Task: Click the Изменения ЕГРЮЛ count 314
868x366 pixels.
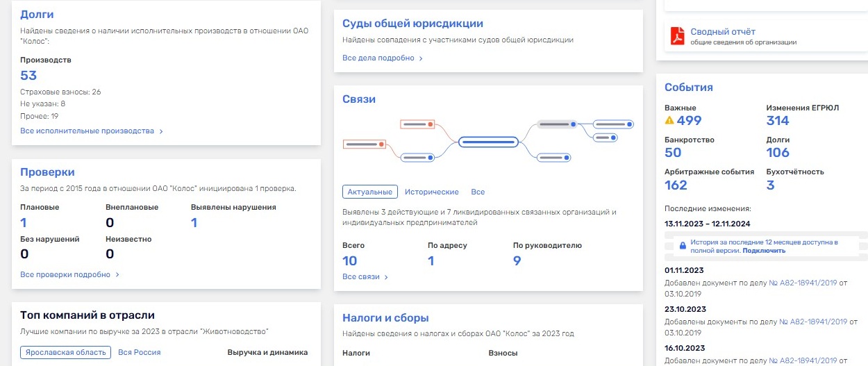Action: [778, 120]
